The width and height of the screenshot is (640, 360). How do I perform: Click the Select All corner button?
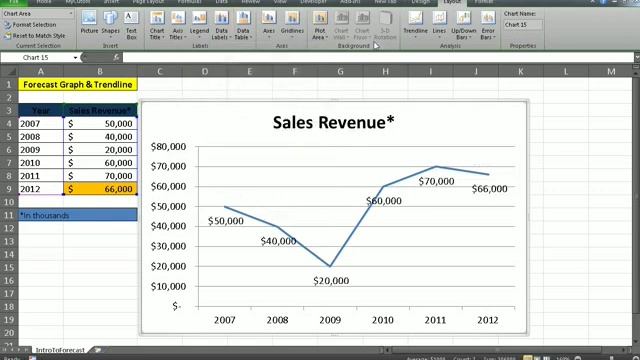tap(9, 71)
